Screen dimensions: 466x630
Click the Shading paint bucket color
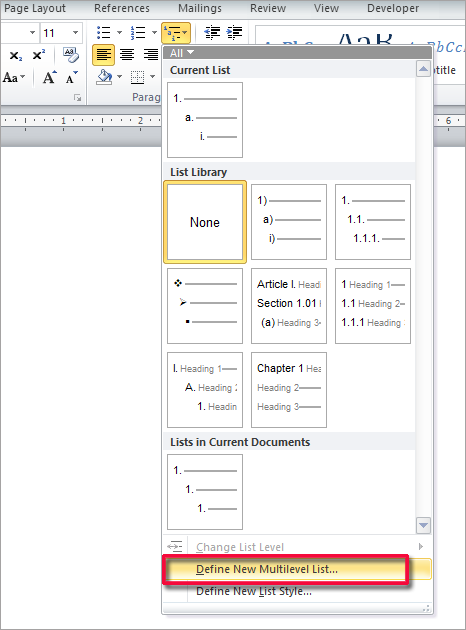click(104, 77)
